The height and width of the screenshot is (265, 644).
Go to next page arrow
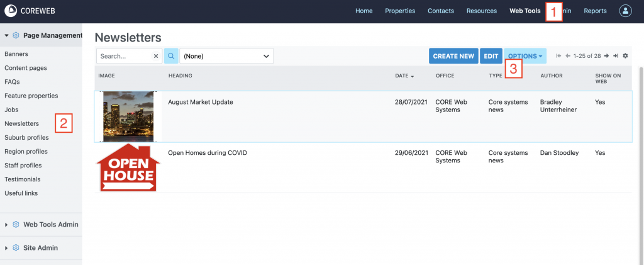pyautogui.click(x=606, y=56)
